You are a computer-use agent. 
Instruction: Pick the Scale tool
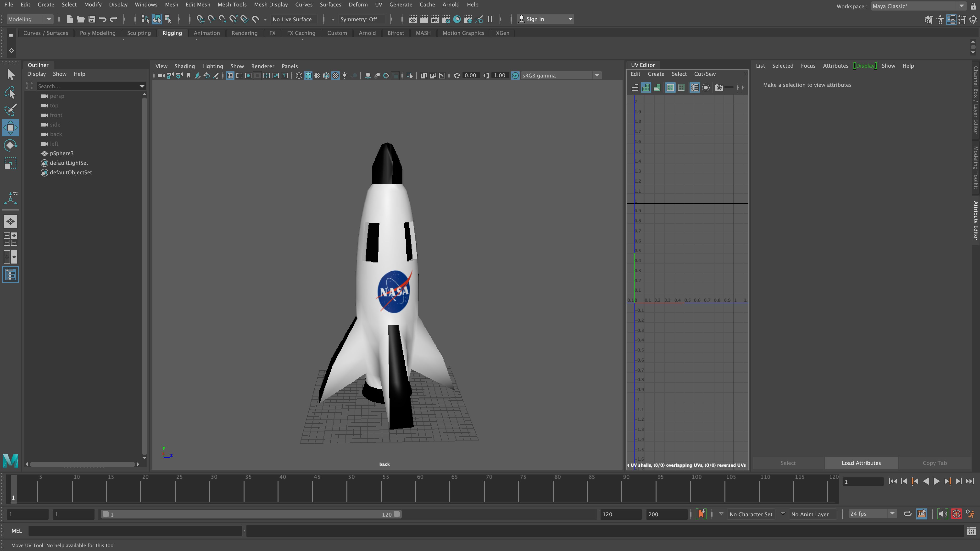[11, 163]
